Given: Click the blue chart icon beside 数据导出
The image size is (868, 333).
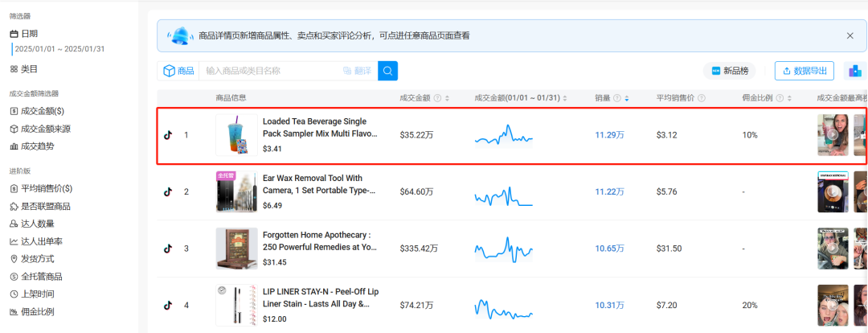Looking at the screenshot, I should click(855, 71).
